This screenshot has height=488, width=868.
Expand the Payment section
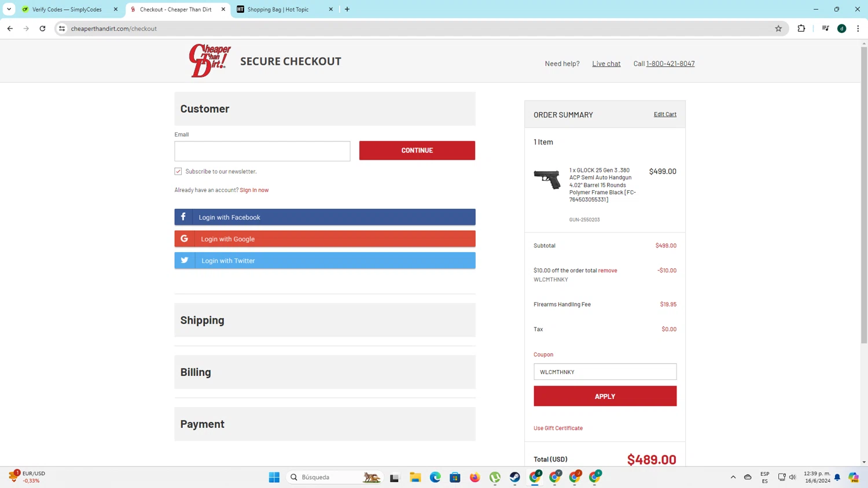(x=325, y=424)
